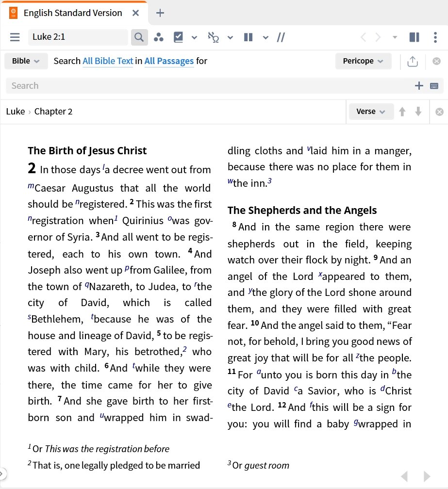Click the plus icon in search field
This screenshot has height=489, width=448.
pos(419,86)
